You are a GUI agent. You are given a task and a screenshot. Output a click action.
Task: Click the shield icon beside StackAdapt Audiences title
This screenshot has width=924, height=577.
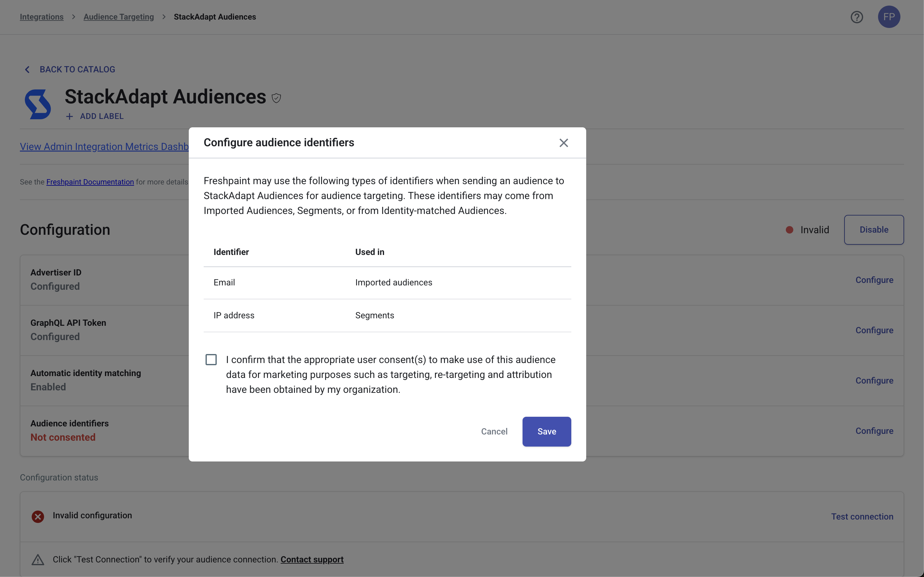coord(276,98)
